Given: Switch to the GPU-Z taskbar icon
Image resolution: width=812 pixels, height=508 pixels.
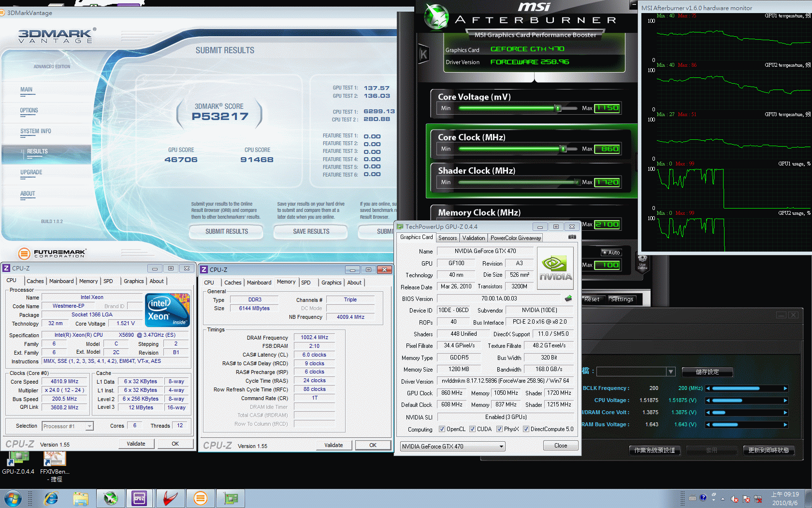Looking at the screenshot, I should [x=231, y=498].
